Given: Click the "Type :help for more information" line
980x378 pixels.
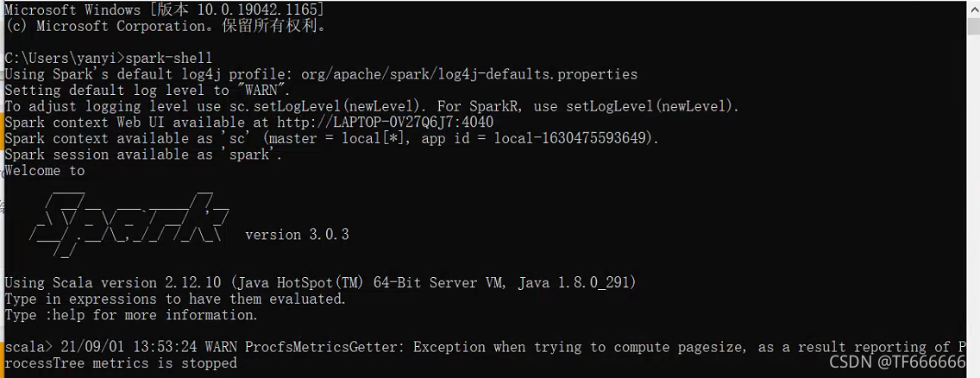Looking at the screenshot, I should coord(131,315).
